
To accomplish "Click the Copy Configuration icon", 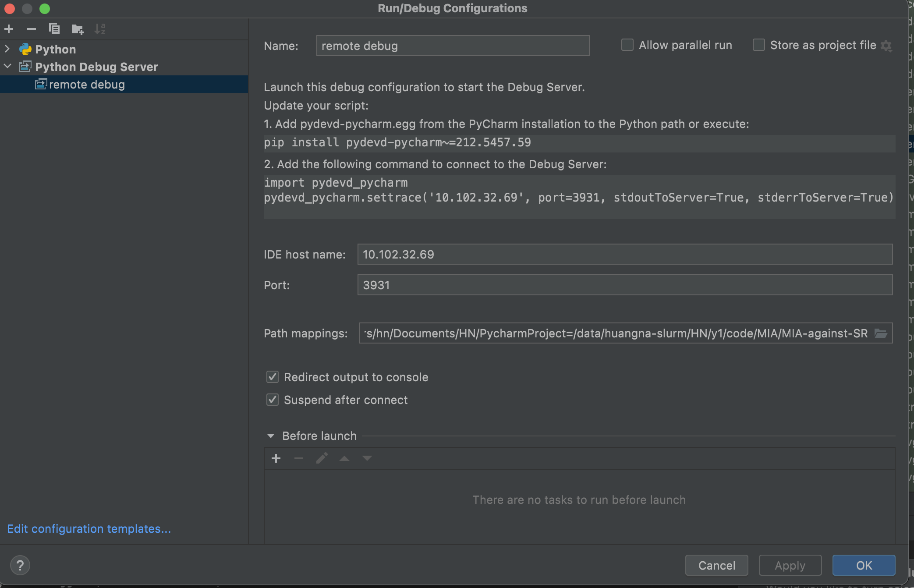I will point(54,29).
